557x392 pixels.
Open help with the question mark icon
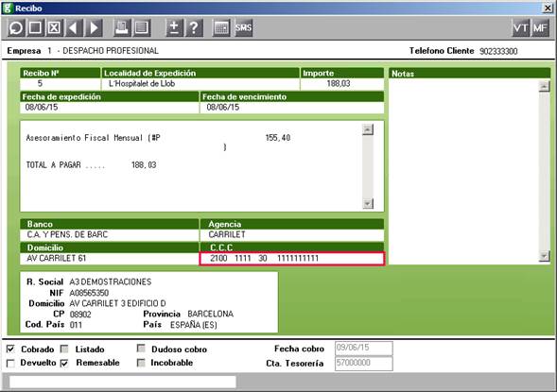coord(194,27)
